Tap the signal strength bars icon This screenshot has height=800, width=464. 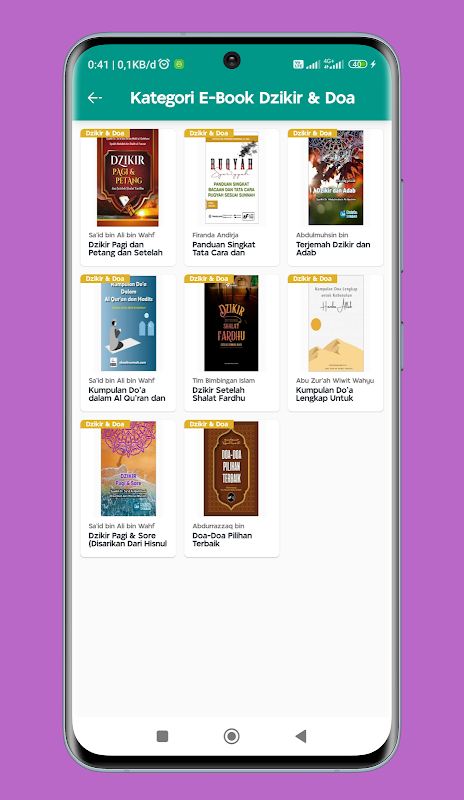pyautogui.click(x=313, y=64)
